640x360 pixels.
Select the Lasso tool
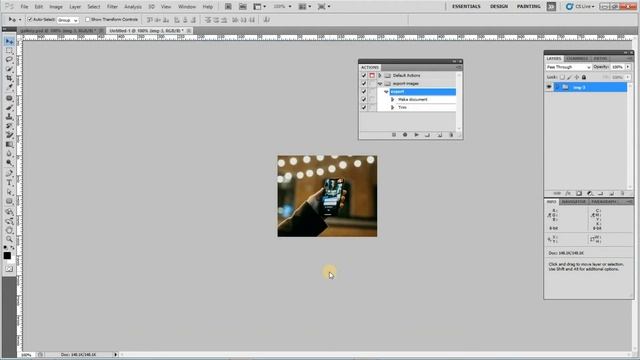(9, 60)
